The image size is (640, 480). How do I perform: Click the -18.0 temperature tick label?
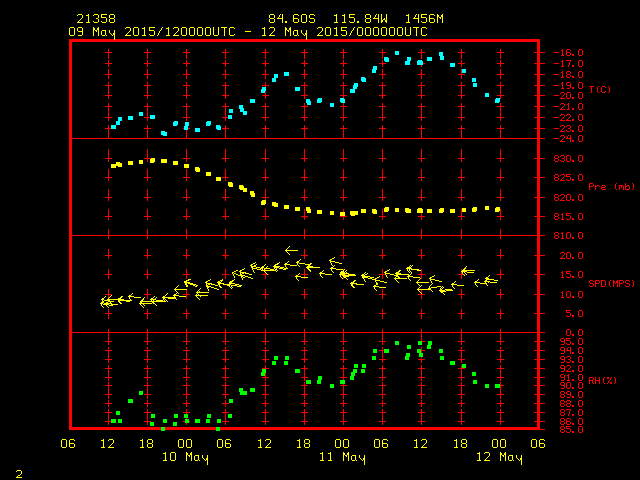coord(568,75)
